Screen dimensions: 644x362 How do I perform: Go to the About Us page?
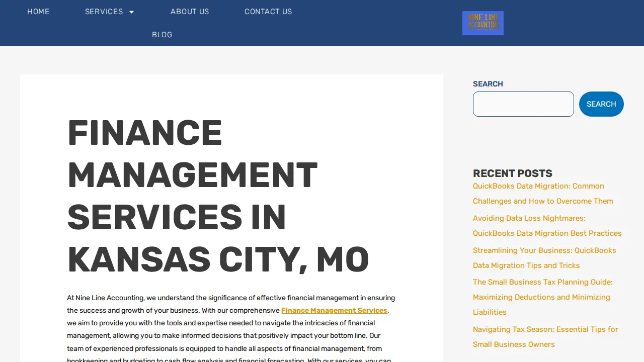pos(190,12)
